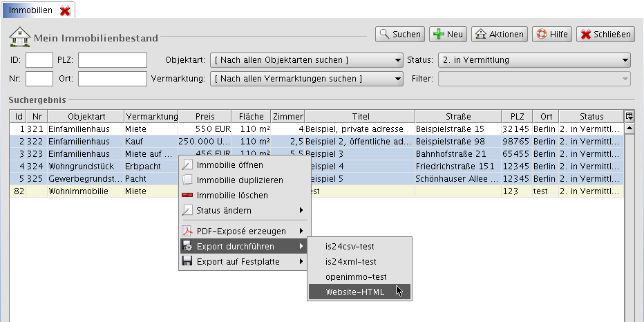644x322 pixels.
Task: Open the Aktionen menu button
Action: click(500, 35)
